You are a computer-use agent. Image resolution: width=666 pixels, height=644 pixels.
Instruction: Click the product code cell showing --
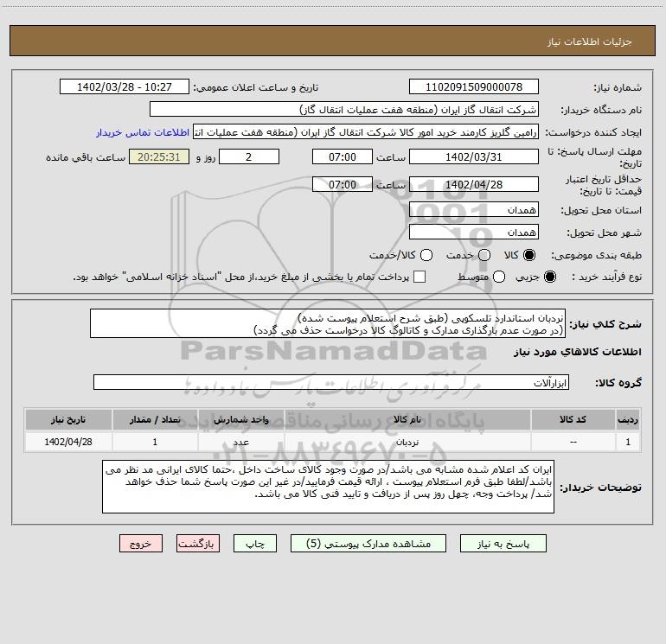573,442
